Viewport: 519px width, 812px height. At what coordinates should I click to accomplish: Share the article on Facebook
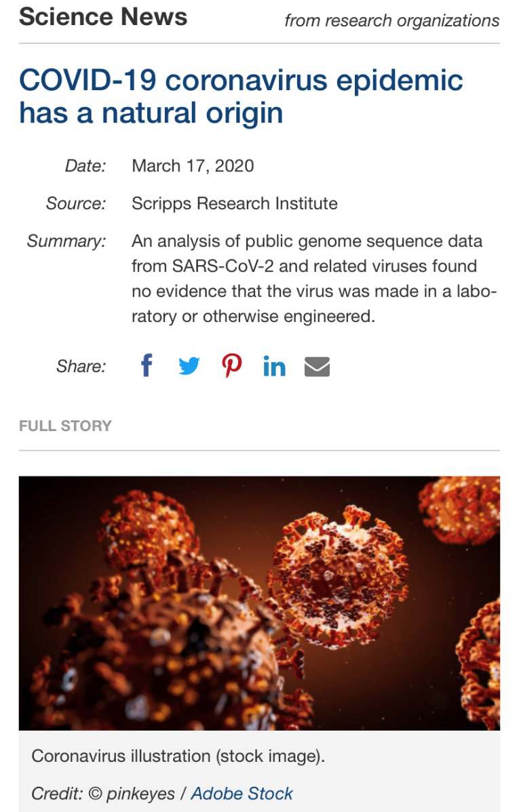147,366
